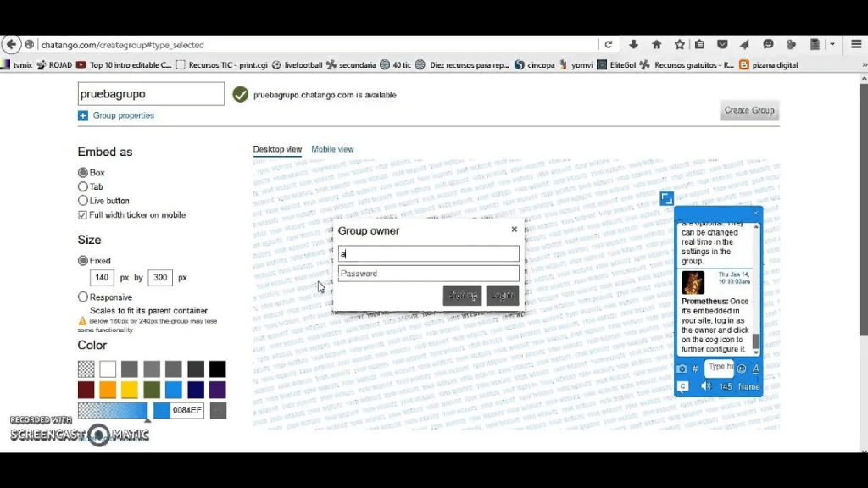Click the blue opacity gradient slider
Screen dimensions: 868x488
[113, 411]
